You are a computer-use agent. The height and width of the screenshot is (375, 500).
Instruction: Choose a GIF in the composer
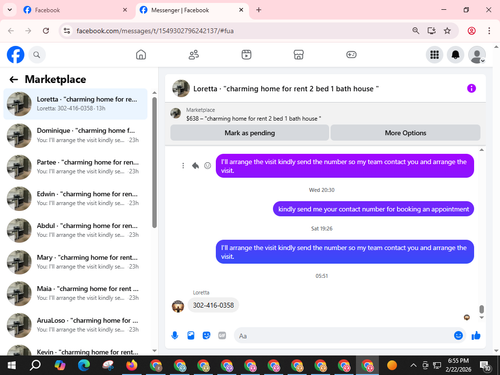pyautogui.click(x=222, y=335)
